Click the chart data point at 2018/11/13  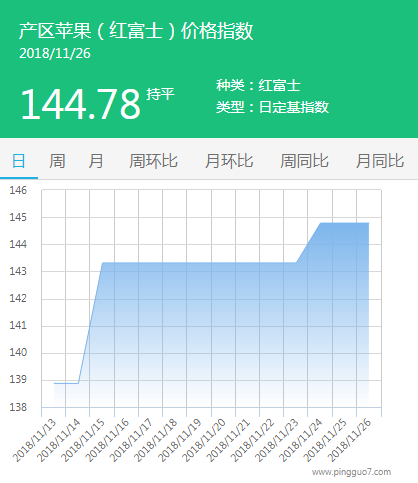pos(54,383)
